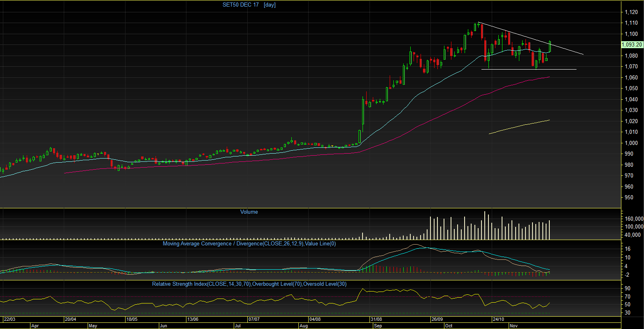The image size is (644, 329).
Task: Select the 04/08 date marker
Action: (x=315, y=319)
